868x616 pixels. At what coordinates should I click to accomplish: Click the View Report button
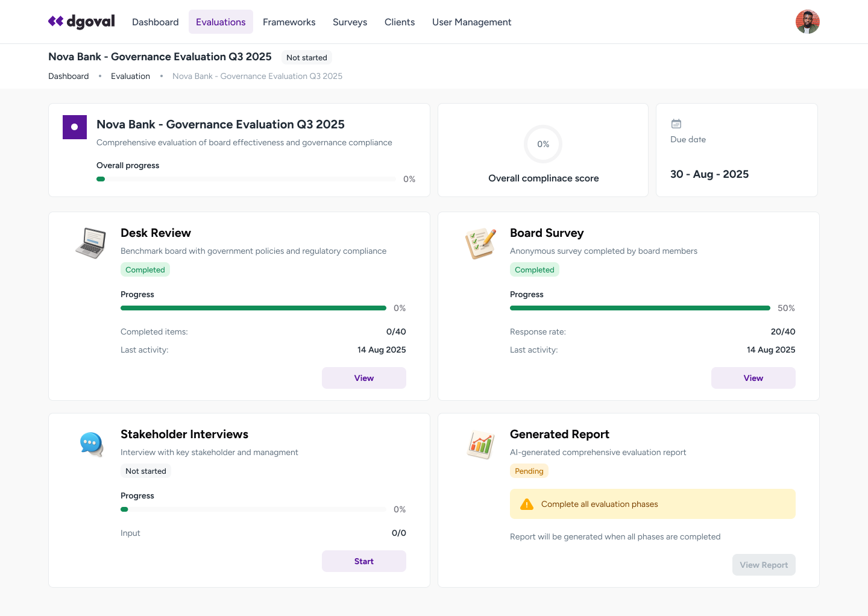tap(764, 565)
